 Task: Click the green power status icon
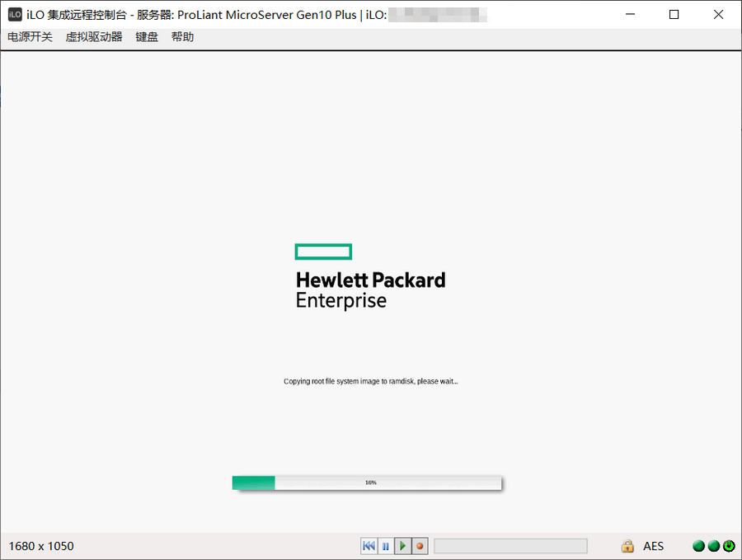[729, 546]
